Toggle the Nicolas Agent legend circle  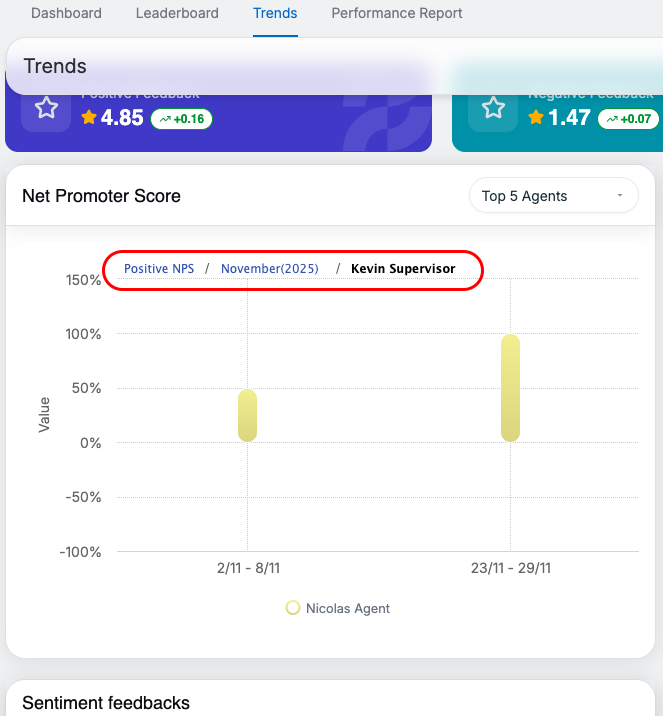coord(293,608)
